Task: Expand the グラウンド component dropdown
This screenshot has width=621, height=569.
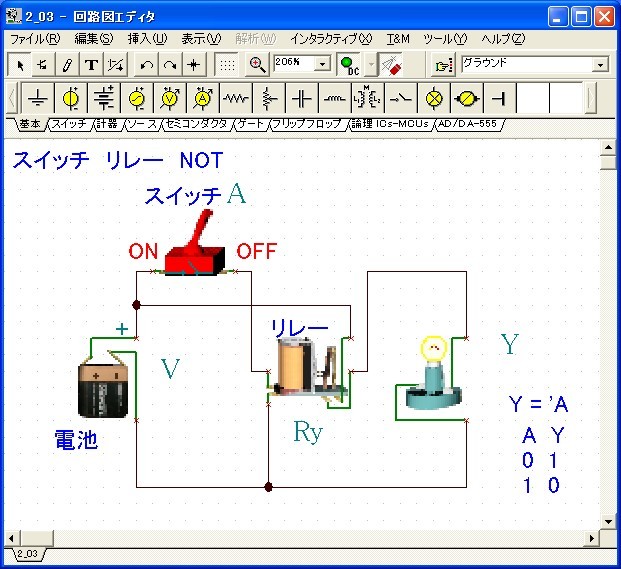Action: [600, 64]
